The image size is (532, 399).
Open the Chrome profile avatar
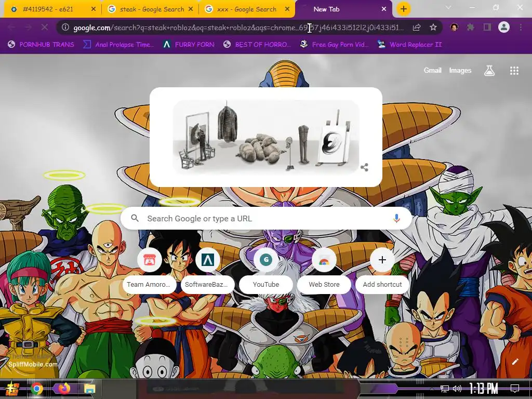(x=504, y=27)
